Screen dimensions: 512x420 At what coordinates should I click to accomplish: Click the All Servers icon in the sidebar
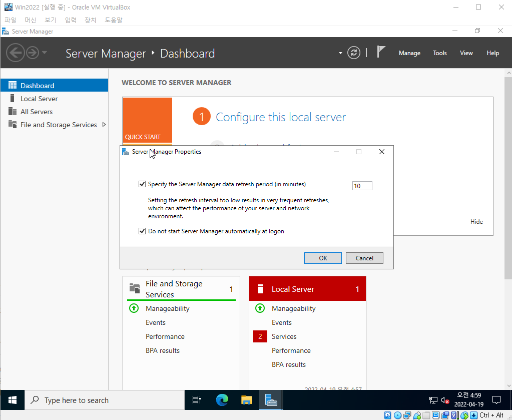13,111
